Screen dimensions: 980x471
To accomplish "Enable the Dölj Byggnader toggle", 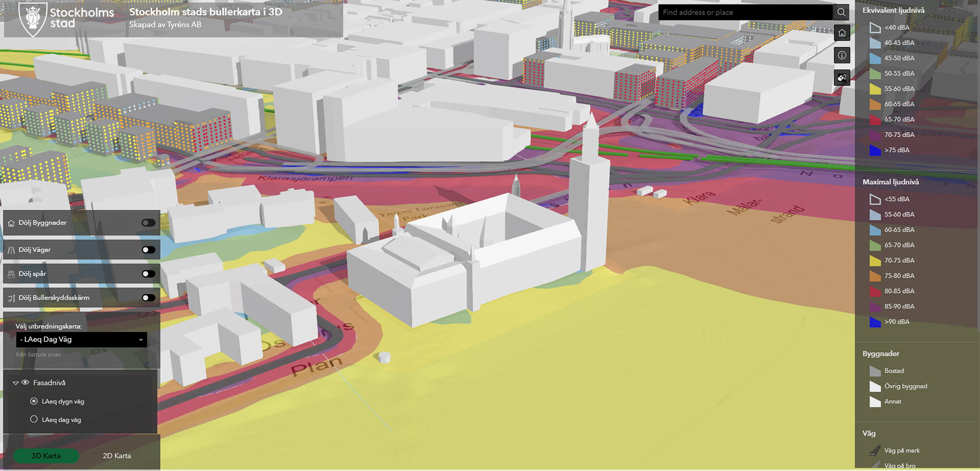I will 148,223.
